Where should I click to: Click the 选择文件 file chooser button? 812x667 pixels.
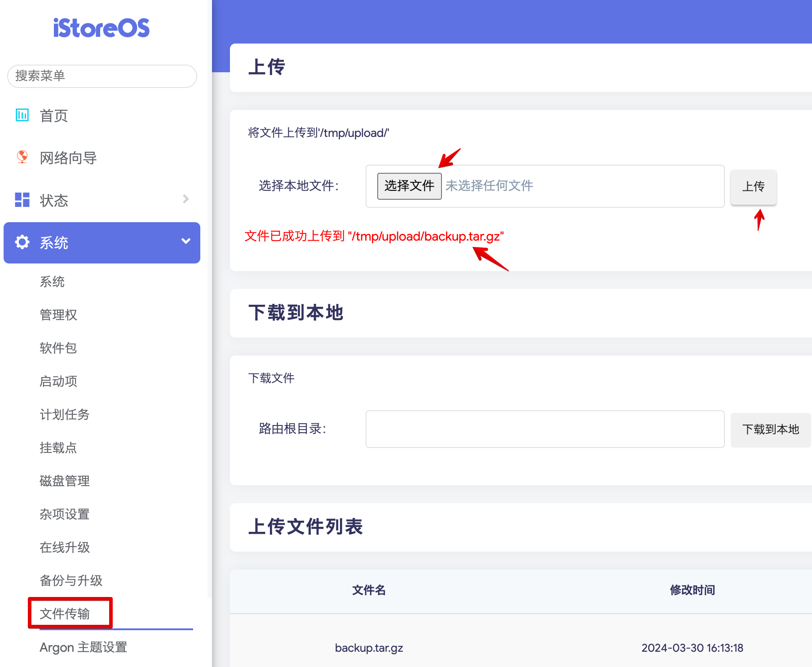pyautogui.click(x=409, y=186)
